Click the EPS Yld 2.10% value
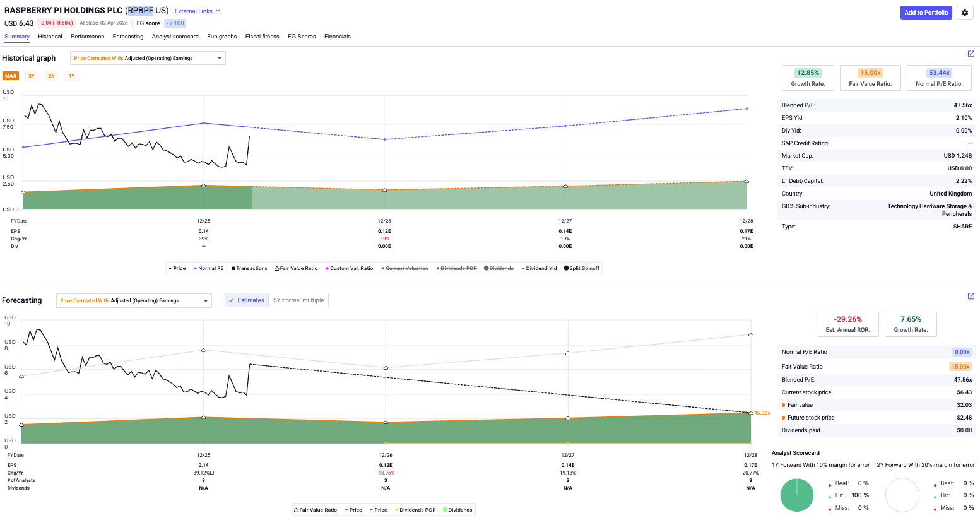Screen dimensions: 980x525 (964, 118)
